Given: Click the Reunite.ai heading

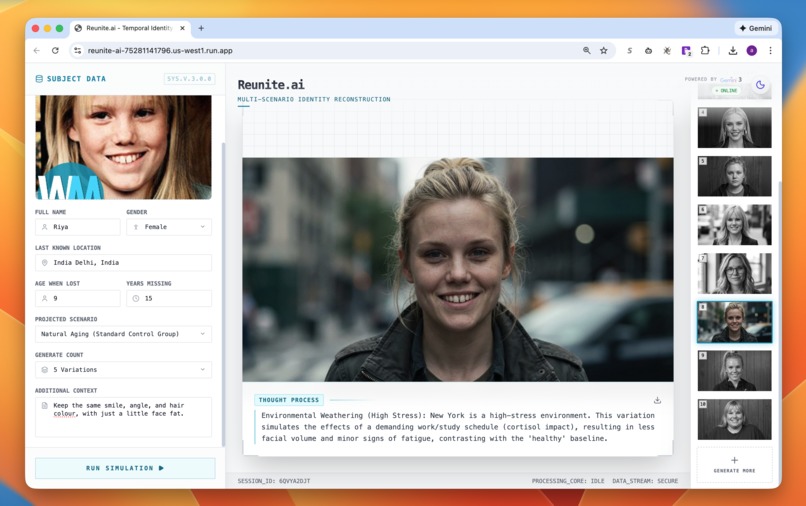Looking at the screenshot, I should tap(271, 84).
